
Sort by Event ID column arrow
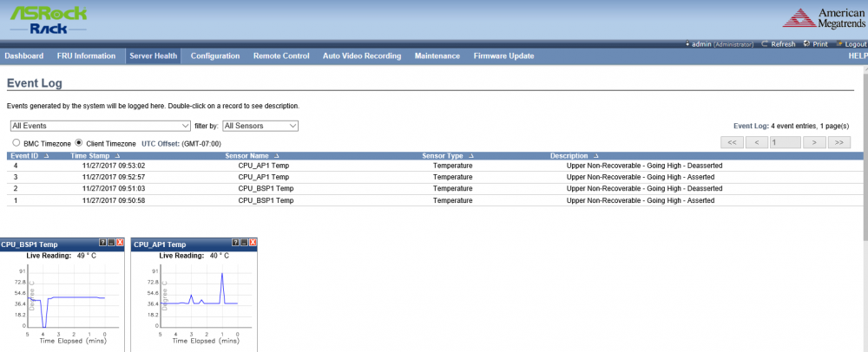(46, 156)
